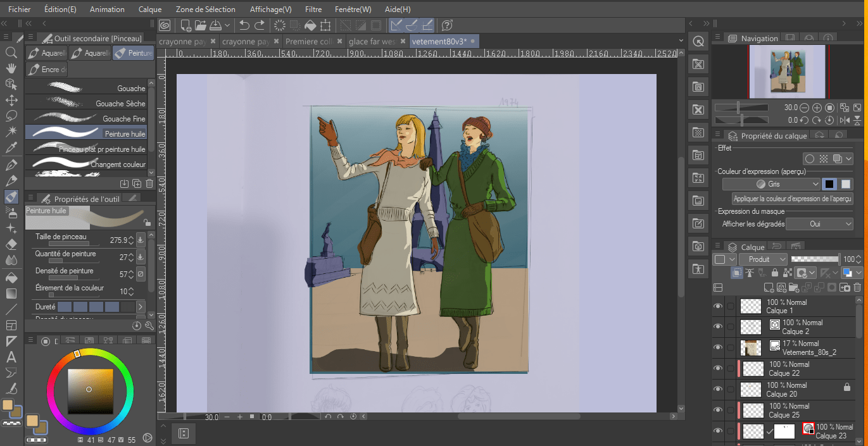The image size is (868, 446).
Task: Select the Text tool
Action: (11, 357)
